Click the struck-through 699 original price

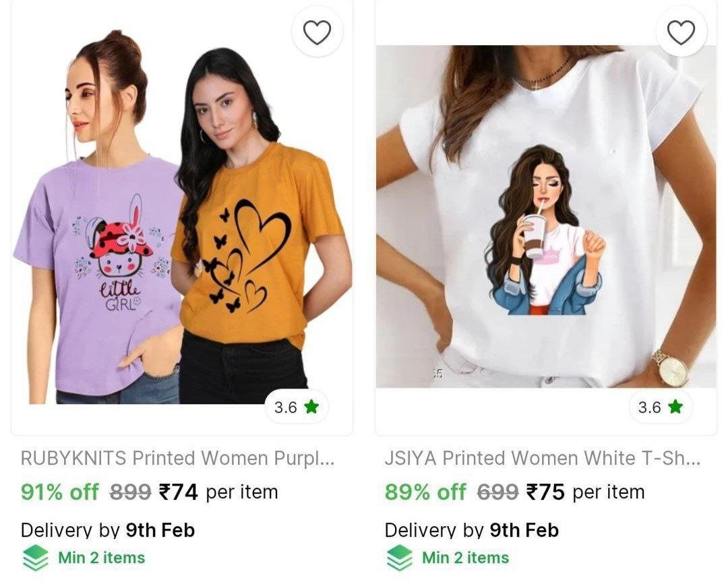pos(497,492)
